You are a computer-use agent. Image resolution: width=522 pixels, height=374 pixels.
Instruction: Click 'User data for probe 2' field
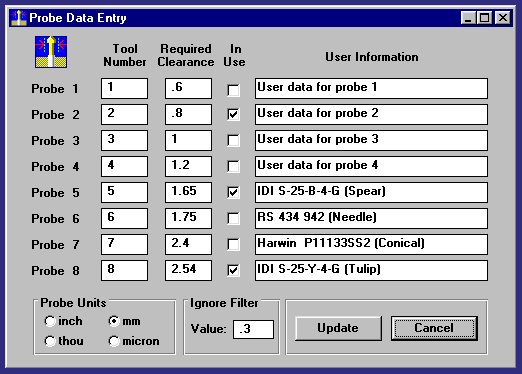point(371,114)
